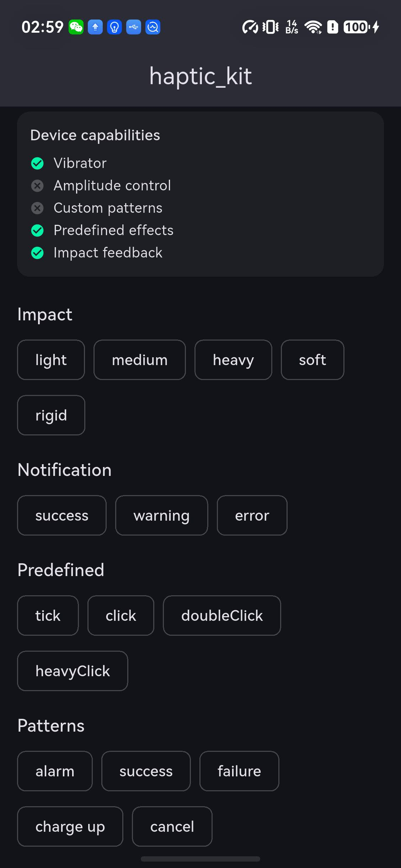Play the rigid impact feedback
This screenshot has height=868, width=401.
(x=51, y=415)
